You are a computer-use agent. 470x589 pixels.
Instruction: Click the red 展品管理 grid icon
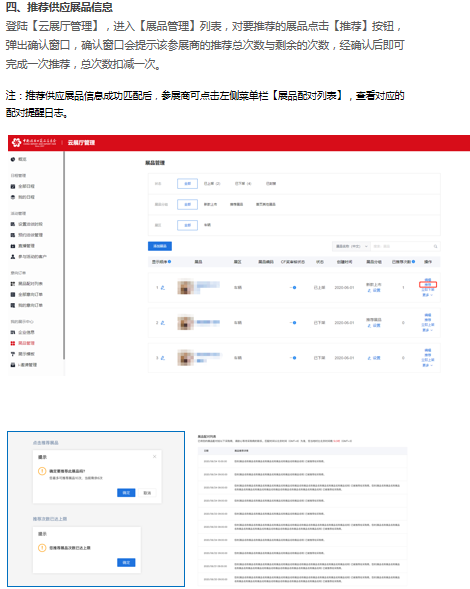[13, 343]
